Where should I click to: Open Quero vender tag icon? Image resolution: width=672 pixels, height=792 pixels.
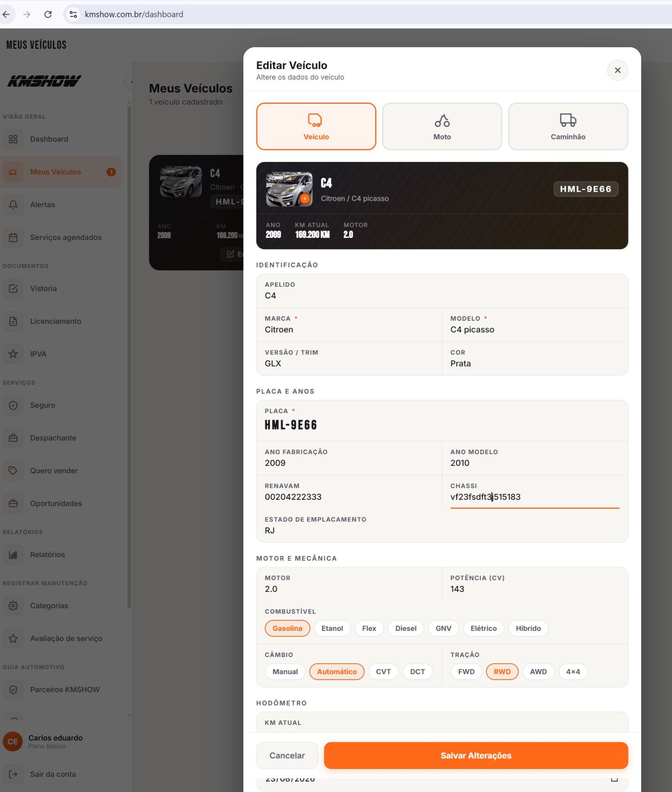[13, 470]
